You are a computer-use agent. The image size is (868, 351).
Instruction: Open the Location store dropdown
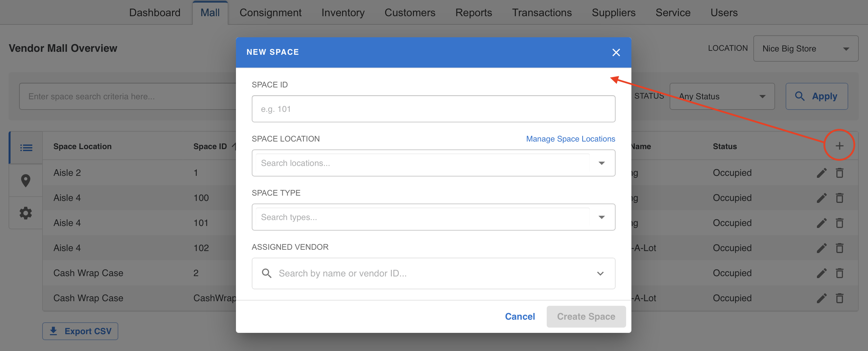pyautogui.click(x=806, y=48)
